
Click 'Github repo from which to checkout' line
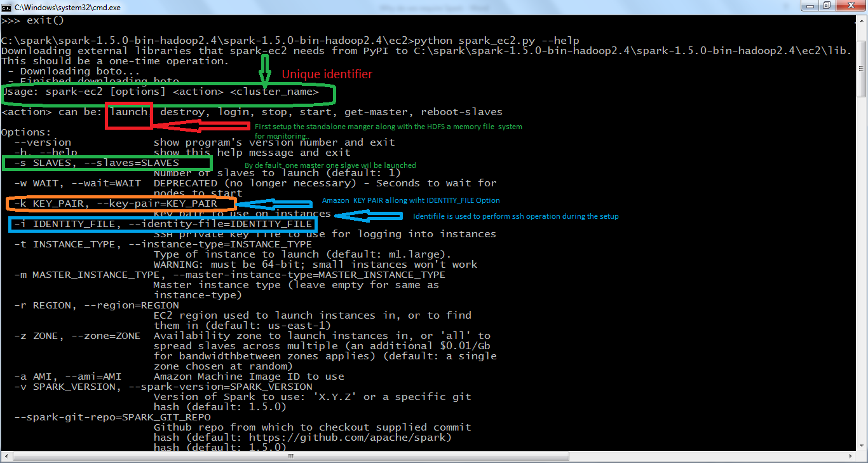(312, 427)
